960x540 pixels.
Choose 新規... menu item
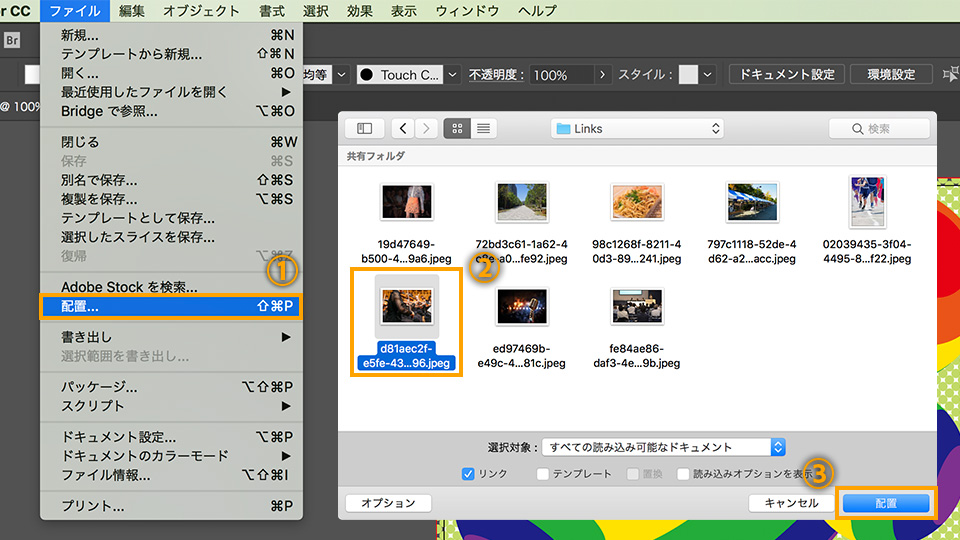click(171, 35)
